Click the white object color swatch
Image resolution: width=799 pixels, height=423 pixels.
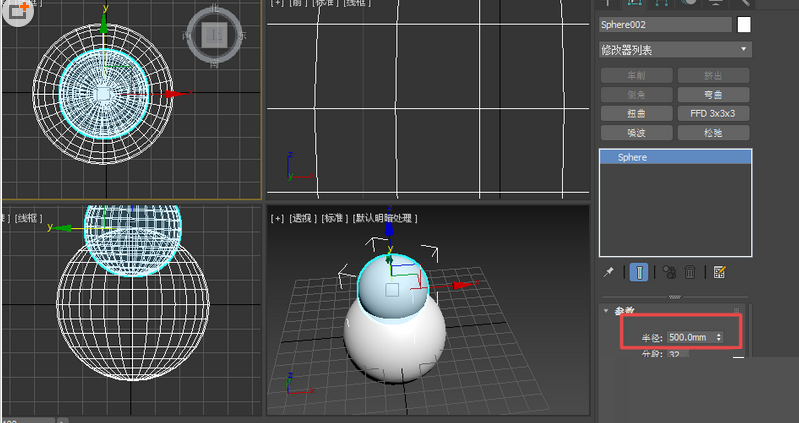[743, 24]
